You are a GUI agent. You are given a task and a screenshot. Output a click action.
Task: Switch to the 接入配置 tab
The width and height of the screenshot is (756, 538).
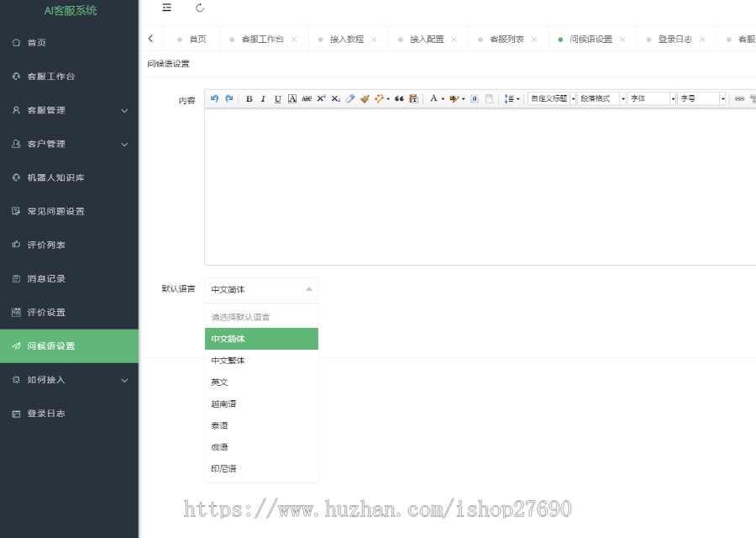click(x=427, y=39)
